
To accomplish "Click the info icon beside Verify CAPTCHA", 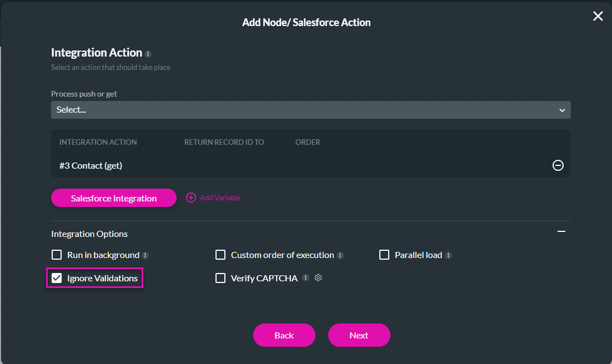I will pos(305,278).
